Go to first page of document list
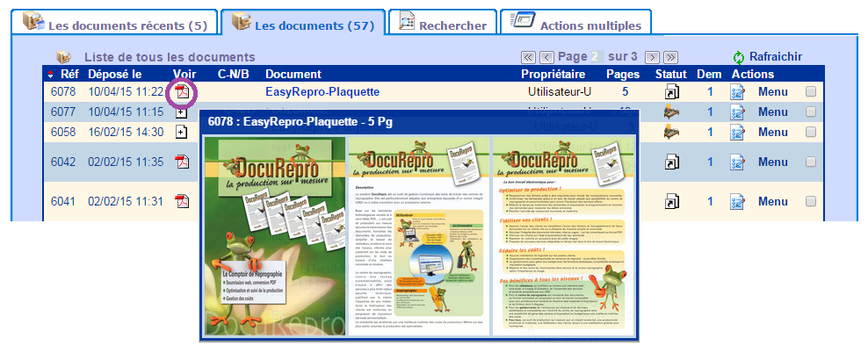Viewport: 868px width, 353px height. click(529, 57)
